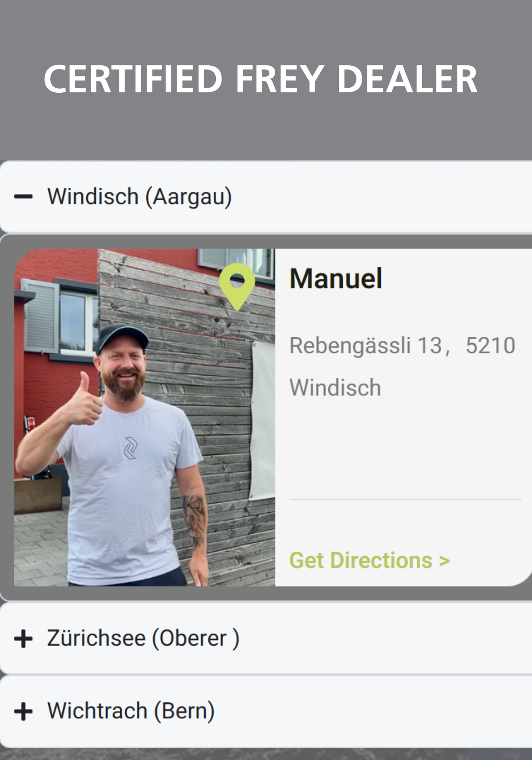This screenshot has width=532, height=760.
Task: Click the Windisch (Aargau) accordion title
Action: 140,197
